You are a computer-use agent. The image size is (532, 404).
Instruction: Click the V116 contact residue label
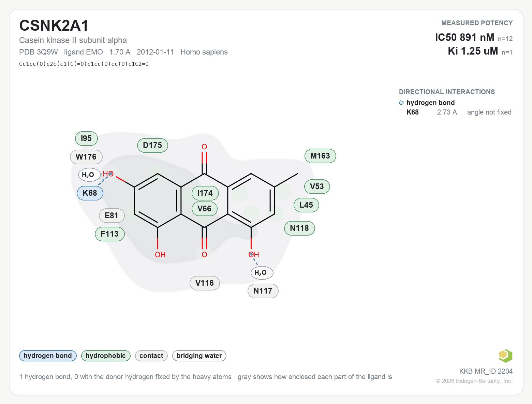pyautogui.click(x=205, y=283)
